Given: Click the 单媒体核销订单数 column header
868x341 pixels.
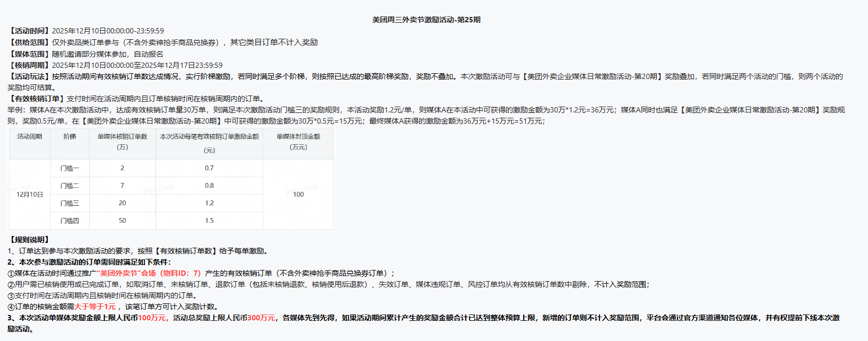Looking at the screenshot, I should [122, 137].
